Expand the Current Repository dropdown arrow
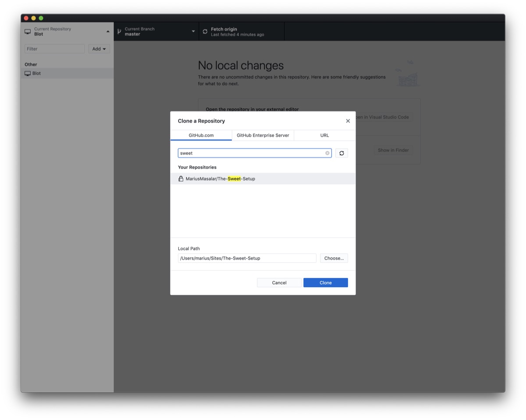Viewport: 526px width, 420px height. pyautogui.click(x=108, y=32)
